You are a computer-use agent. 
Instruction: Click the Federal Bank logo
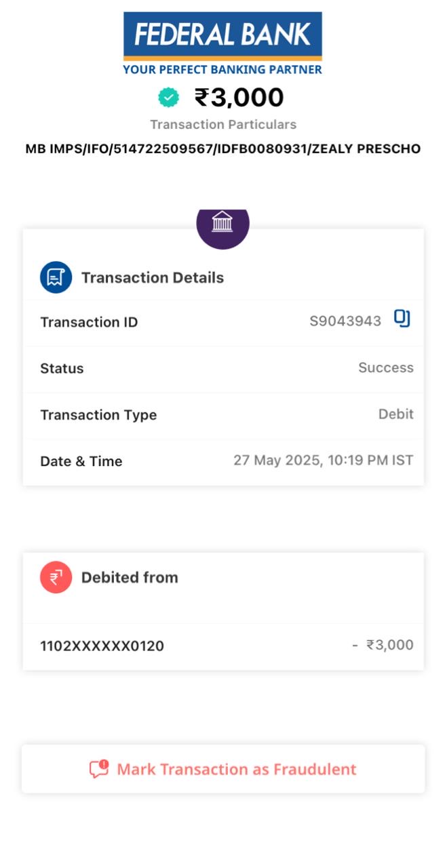click(x=222, y=34)
